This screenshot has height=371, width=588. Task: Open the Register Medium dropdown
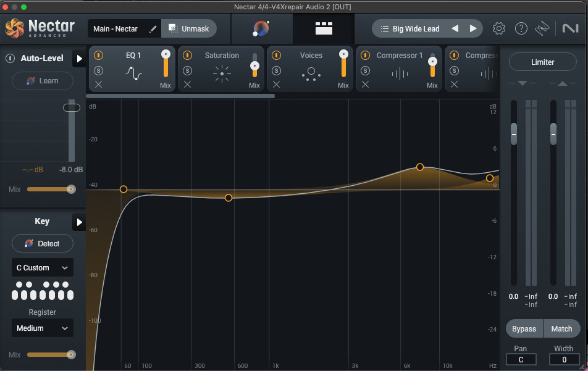coord(43,328)
